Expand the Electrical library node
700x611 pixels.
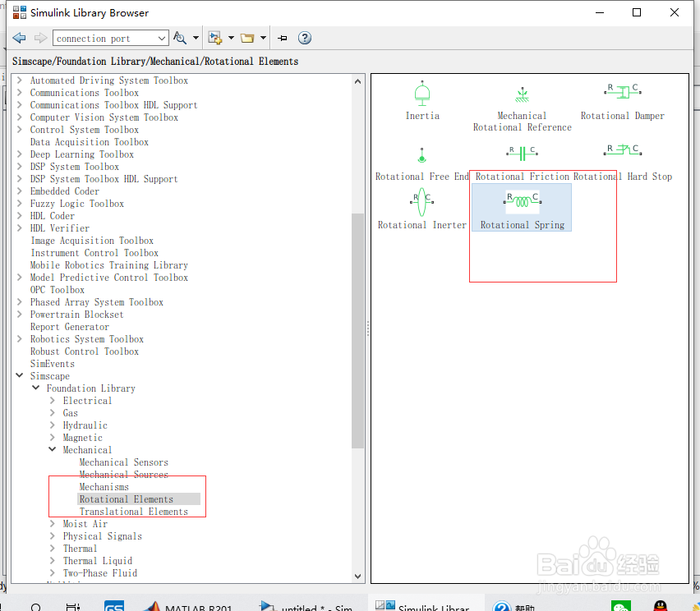pyautogui.click(x=53, y=400)
